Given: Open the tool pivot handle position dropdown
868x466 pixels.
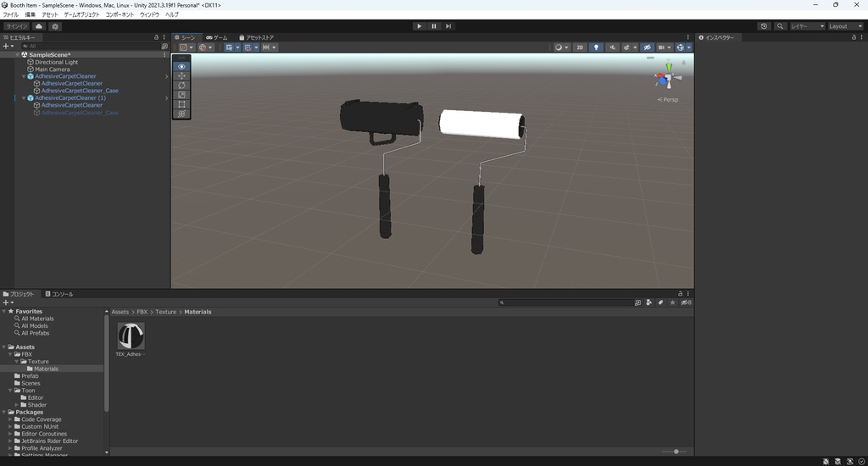Looking at the screenshot, I should 186,47.
